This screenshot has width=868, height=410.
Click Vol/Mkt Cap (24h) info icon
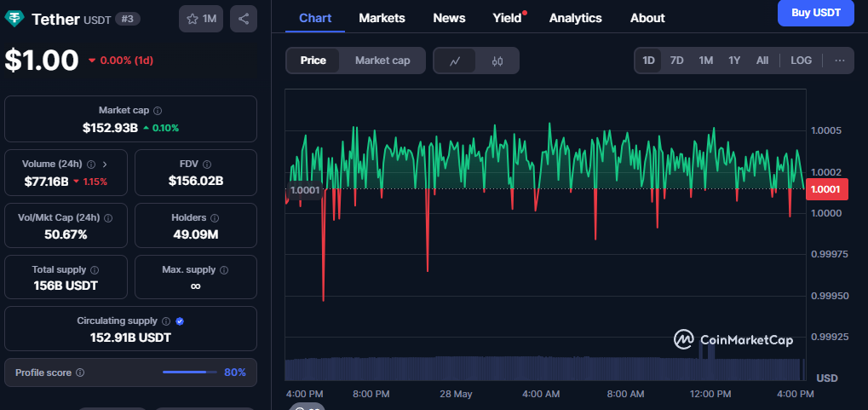108,218
